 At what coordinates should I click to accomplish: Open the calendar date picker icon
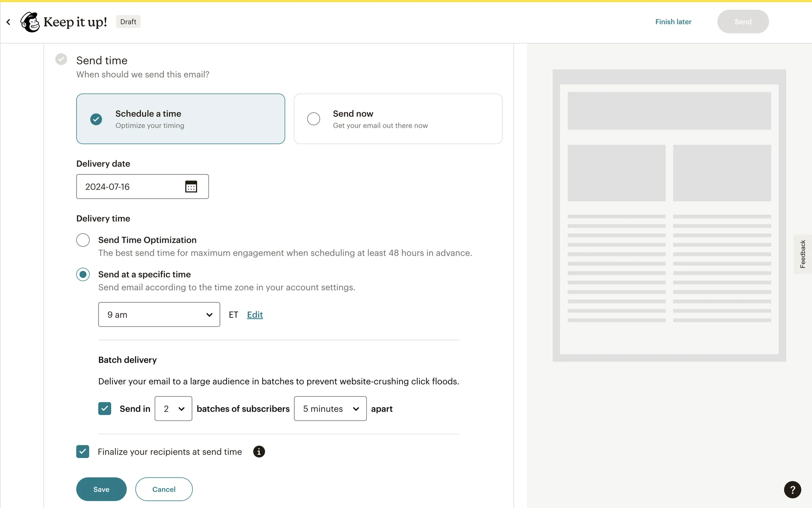point(191,187)
